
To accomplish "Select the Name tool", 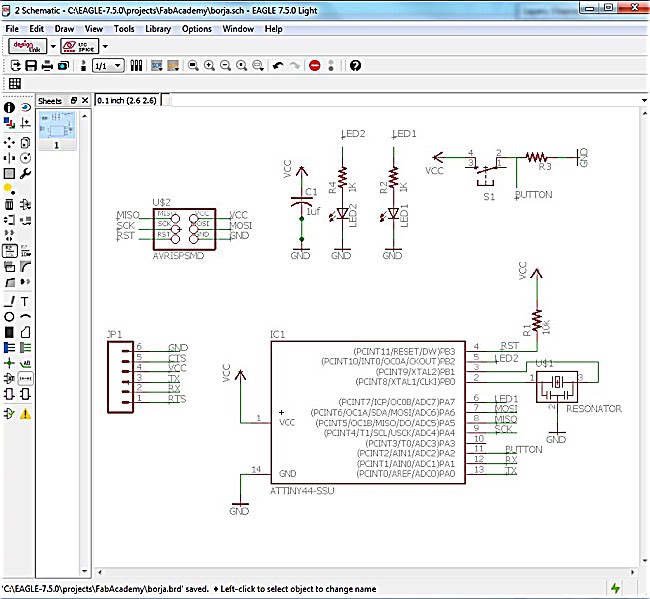I will [9, 251].
